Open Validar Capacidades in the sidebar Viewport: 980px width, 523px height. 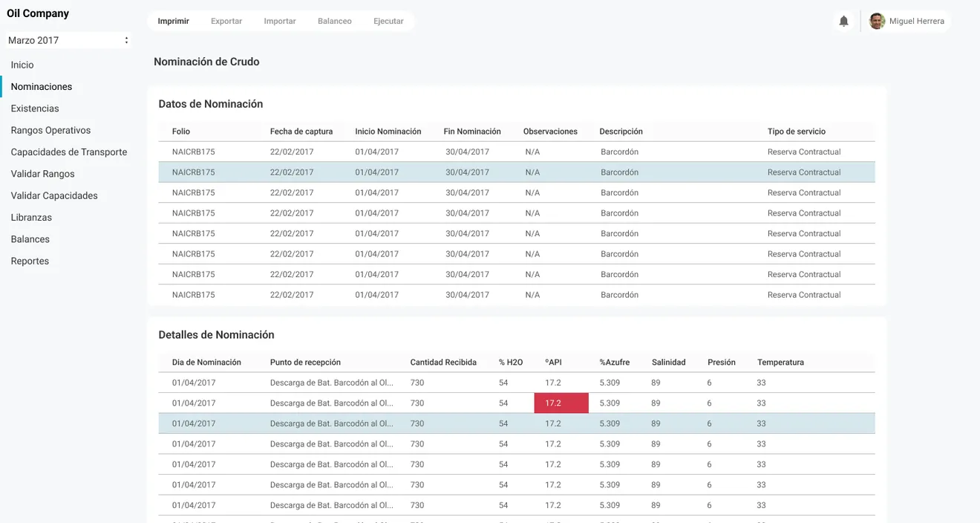[54, 195]
